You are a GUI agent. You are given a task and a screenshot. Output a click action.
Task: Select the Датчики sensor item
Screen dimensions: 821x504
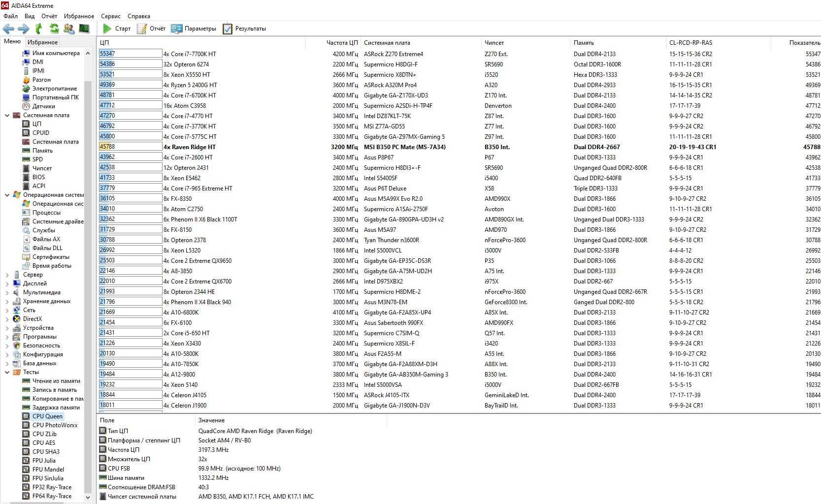click(x=43, y=106)
